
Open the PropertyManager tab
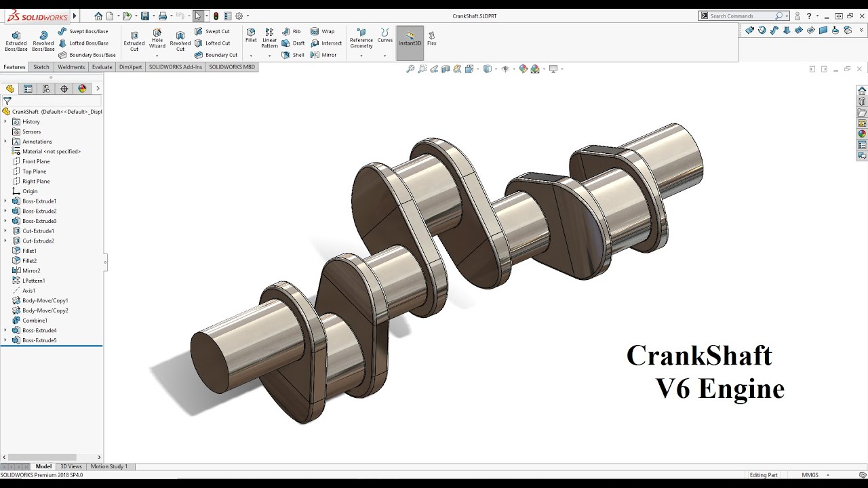coord(28,89)
